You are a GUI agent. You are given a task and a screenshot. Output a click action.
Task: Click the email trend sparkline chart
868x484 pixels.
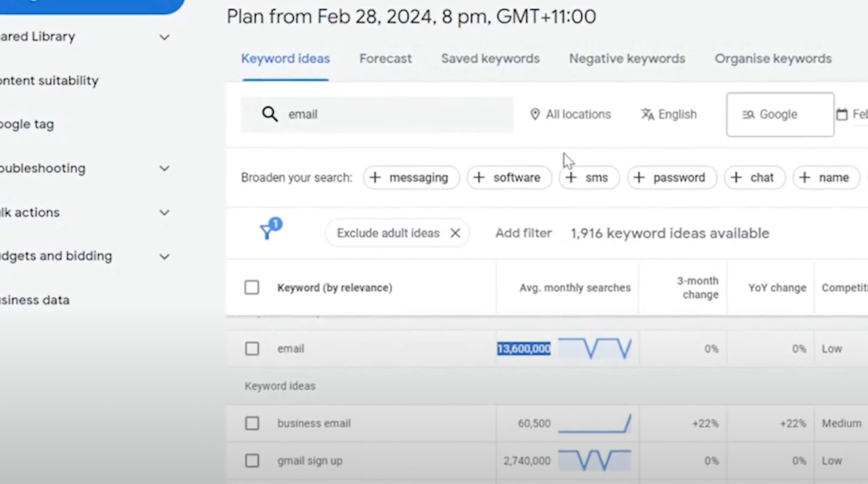click(x=595, y=348)
